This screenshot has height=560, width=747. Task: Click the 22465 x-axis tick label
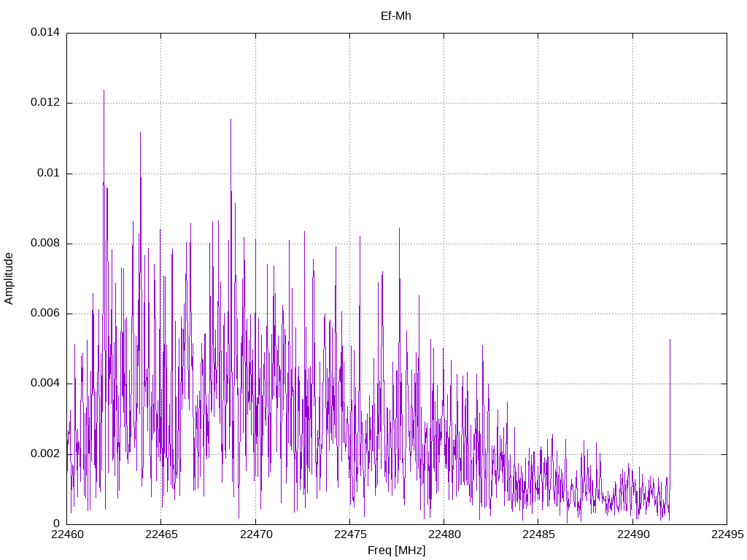(160, 534)
